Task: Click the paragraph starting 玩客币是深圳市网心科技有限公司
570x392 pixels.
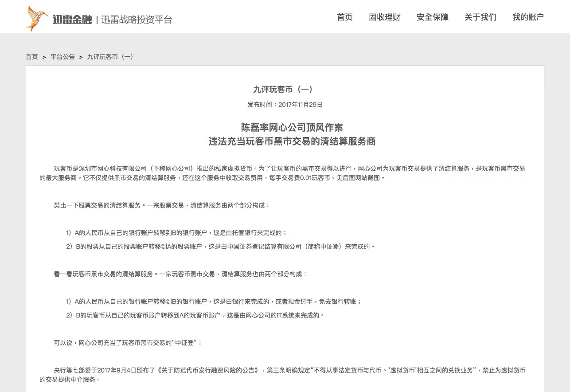Action: pyautogui.click(x=282, y=173)
